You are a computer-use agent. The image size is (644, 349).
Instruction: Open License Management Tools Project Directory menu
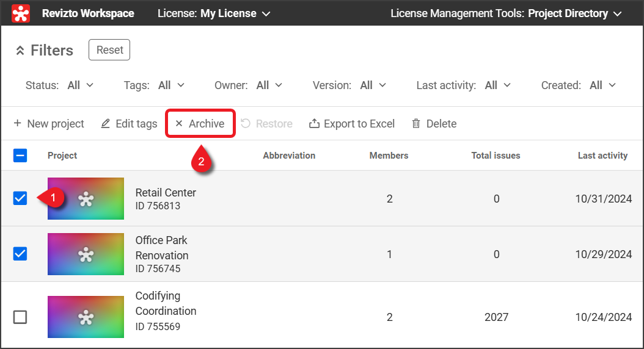506,13
